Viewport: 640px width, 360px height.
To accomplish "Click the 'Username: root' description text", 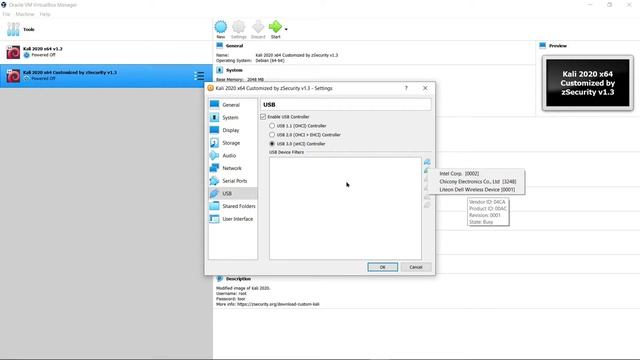I will [231, 293].
